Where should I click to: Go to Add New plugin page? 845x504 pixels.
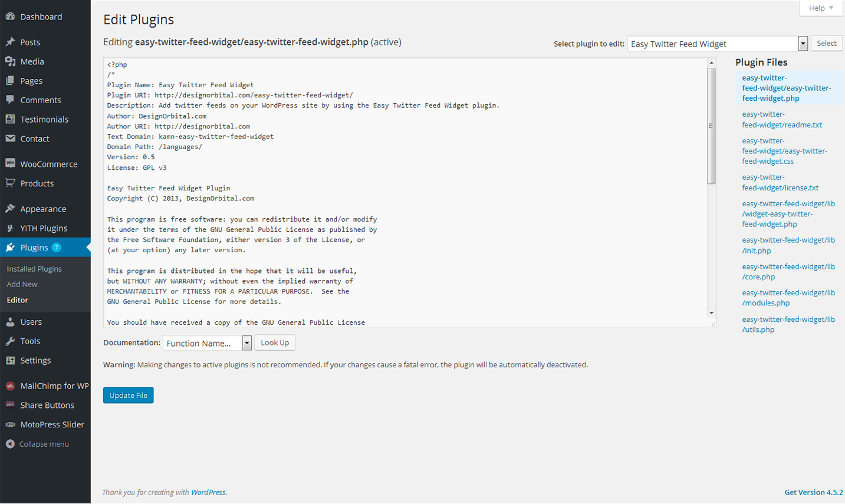point(22,284)
